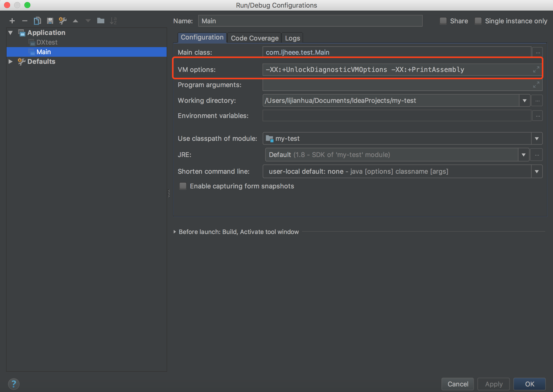The height and width of the screenshot is (392, 553).
Task: Browse for Main class using ellipsis button
Action: click(538, 52)
